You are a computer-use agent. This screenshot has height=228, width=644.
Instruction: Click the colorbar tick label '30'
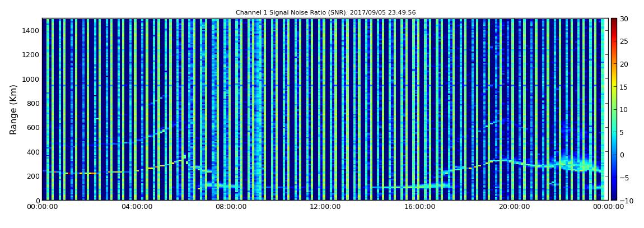[x=624, y=18]
